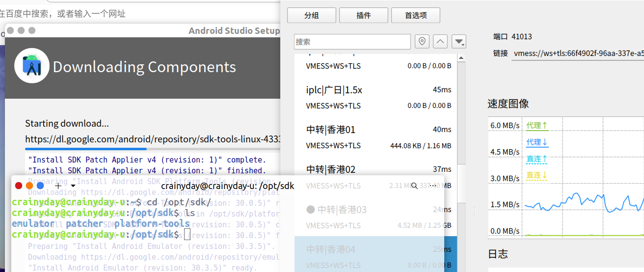This screenshot has width=644, height=272.
Task: Open the 首选项 preferences button
Action: [x=416, y=15]
